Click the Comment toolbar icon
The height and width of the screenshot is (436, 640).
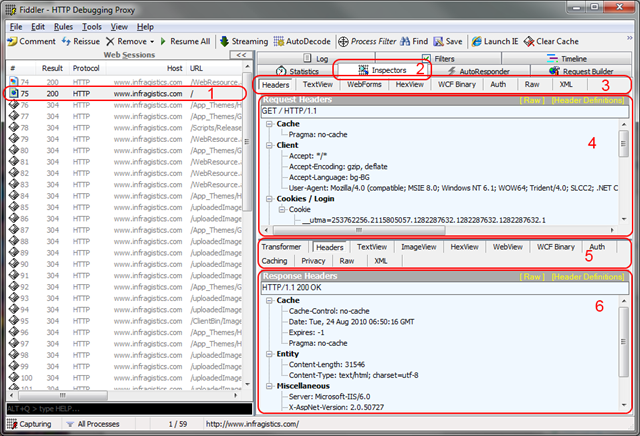12,41
